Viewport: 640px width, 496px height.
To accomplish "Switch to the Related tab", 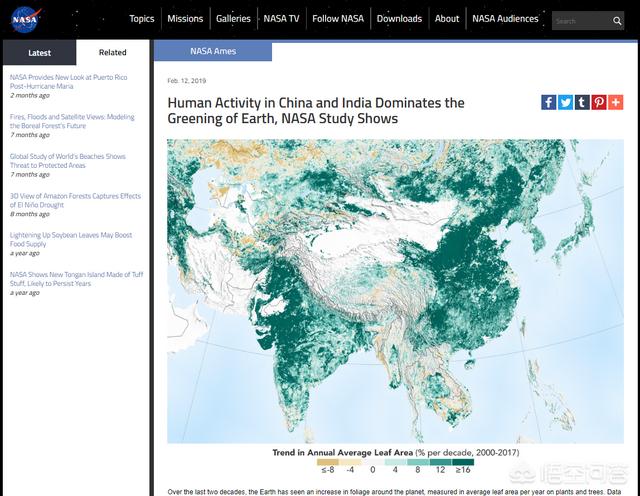I will click(113, 52).
